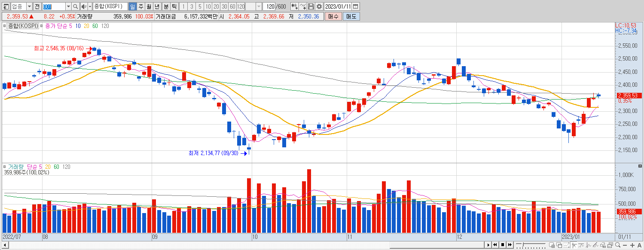Click the 최저 2,134.77 (09/30) marker

pos(213,153)
